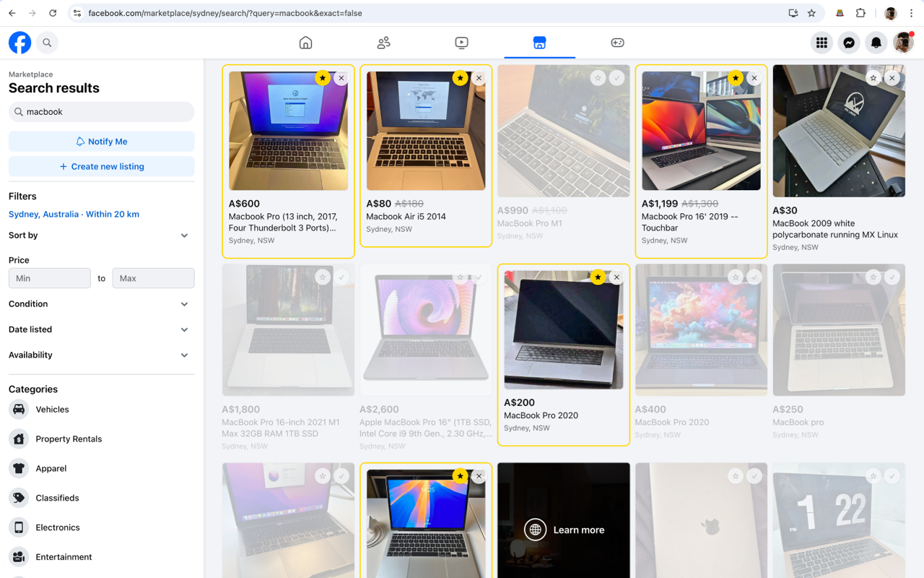Image resolution: width=924 pixels, height=578 pixels.
Task: Click the Min price field
Action: click(x=50, y=278)
